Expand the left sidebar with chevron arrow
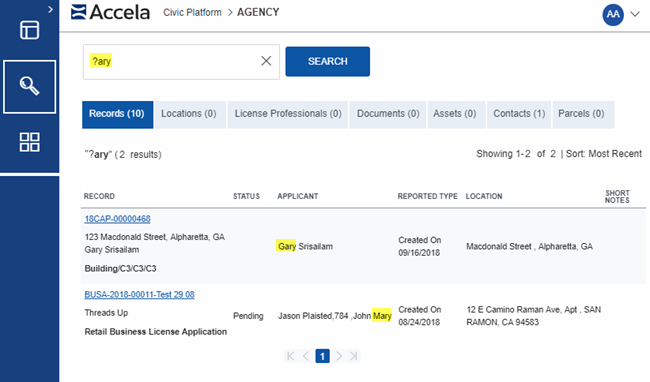650x382 pixels. 50,9
